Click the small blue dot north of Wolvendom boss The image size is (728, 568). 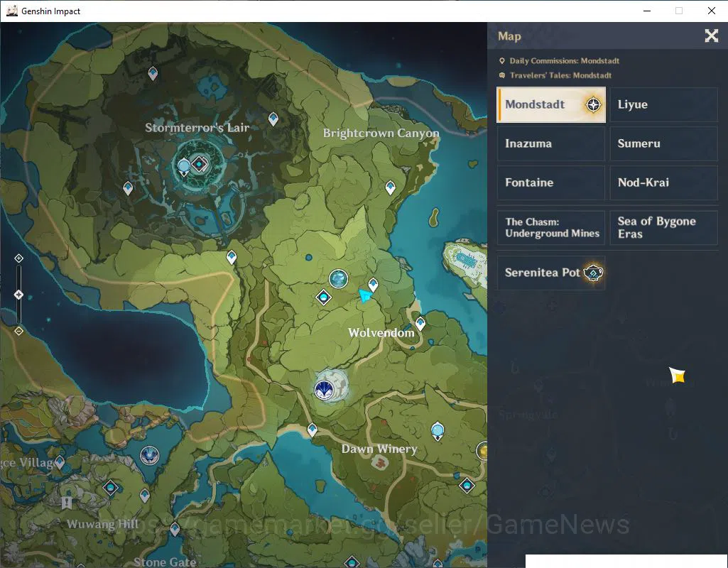(309, 257)
